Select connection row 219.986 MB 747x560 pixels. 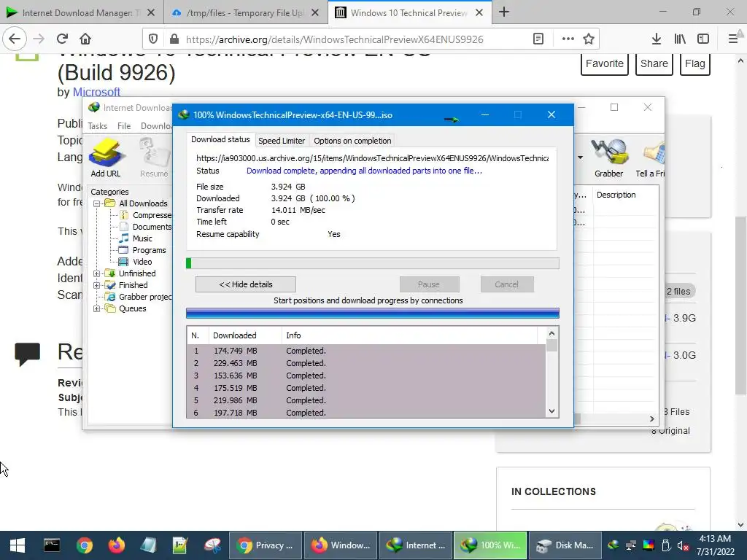point(366,400)
